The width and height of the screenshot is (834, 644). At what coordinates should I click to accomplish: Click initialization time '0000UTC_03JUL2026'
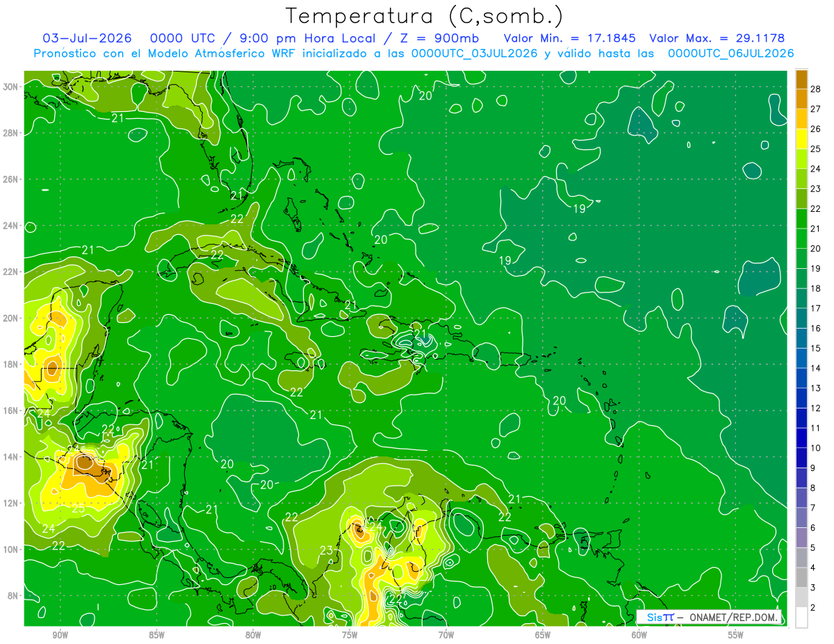click(474, 53)
